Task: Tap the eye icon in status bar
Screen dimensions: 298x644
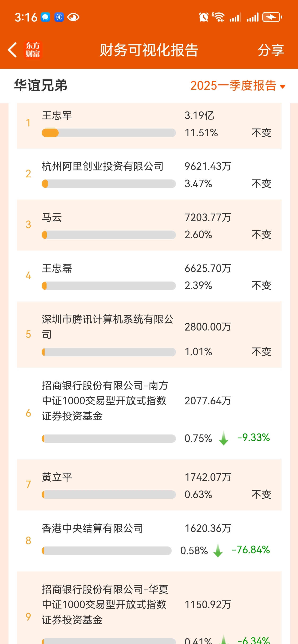Action: point(73,17)
